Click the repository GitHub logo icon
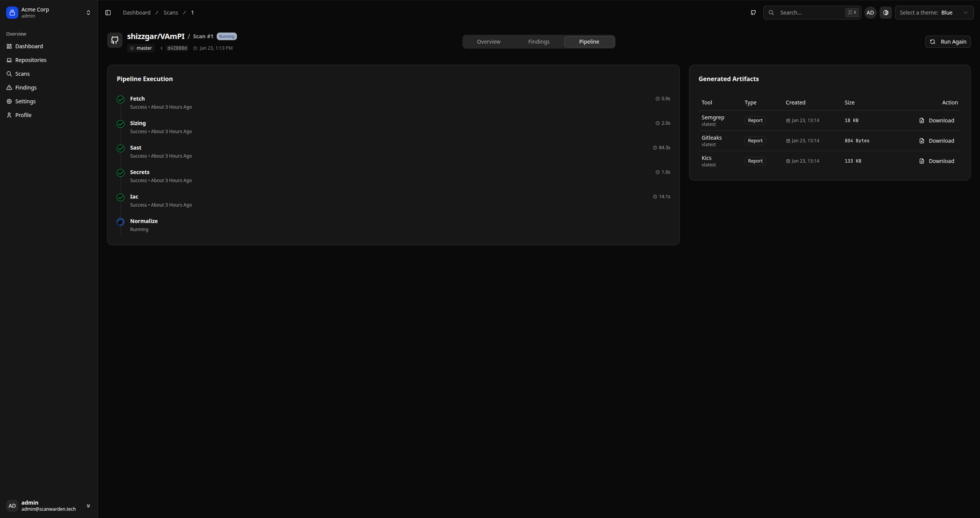Viewport: 980px width, 518px height. tap(115, 40)
